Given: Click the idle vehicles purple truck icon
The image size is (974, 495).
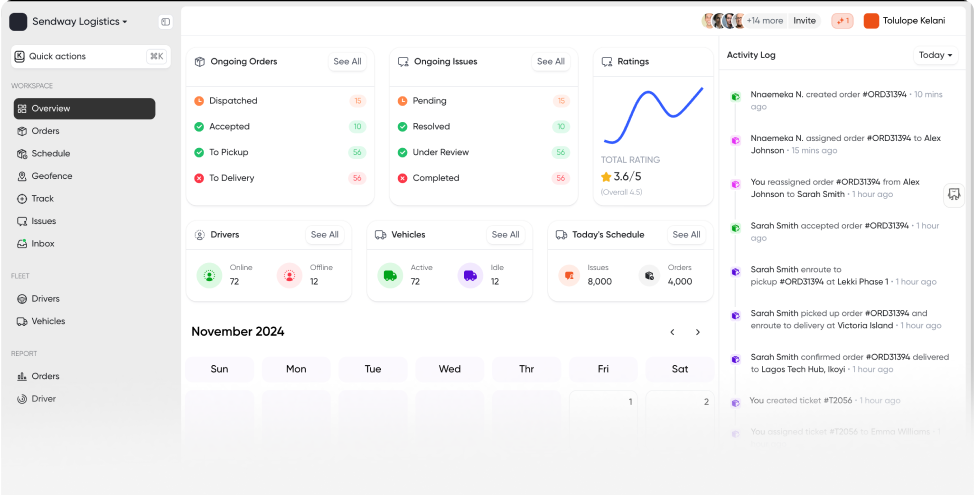Looking at the screenshot, I should point(470,275).
